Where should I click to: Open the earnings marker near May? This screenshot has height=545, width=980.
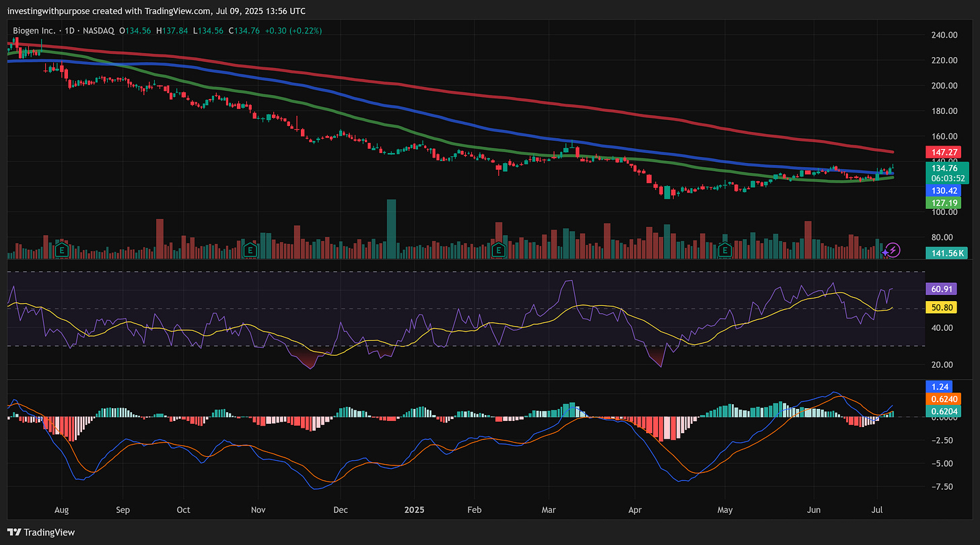tap(725, 250)
